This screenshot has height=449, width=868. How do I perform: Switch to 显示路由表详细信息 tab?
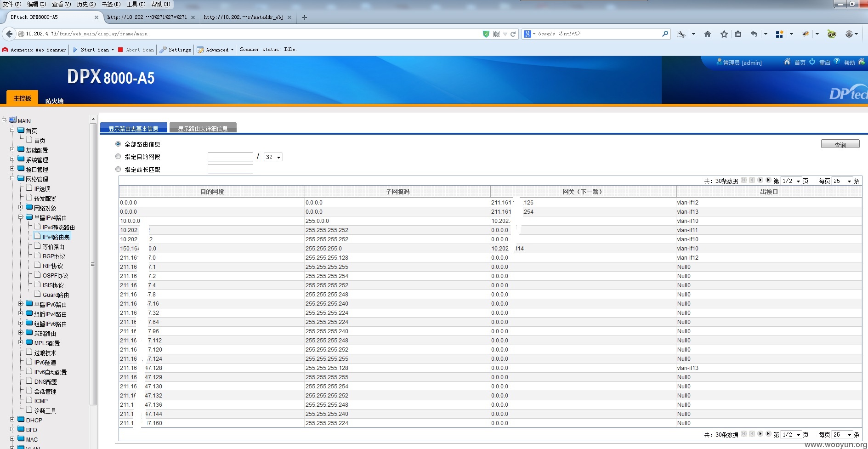[203, 128]
